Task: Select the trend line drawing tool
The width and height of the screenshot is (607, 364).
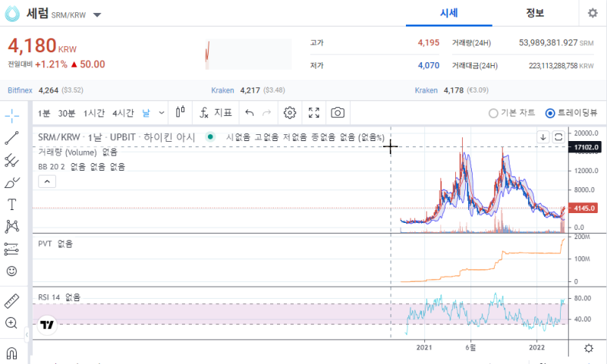Action: point(12,138)
